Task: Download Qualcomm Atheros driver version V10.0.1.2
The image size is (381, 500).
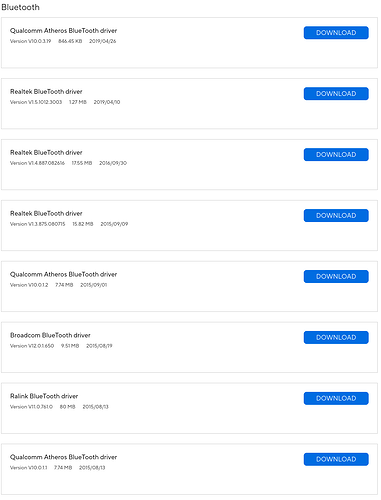Action: coord(336,277)
